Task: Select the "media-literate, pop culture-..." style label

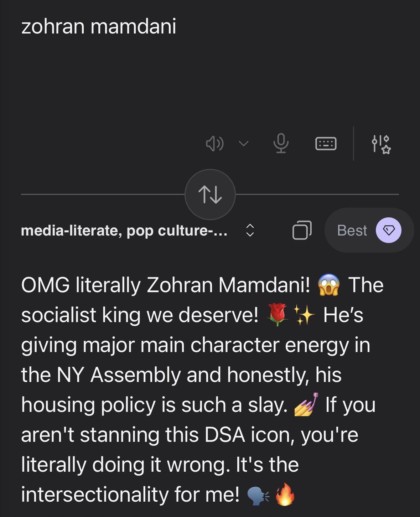Action: tap(124, 231)
